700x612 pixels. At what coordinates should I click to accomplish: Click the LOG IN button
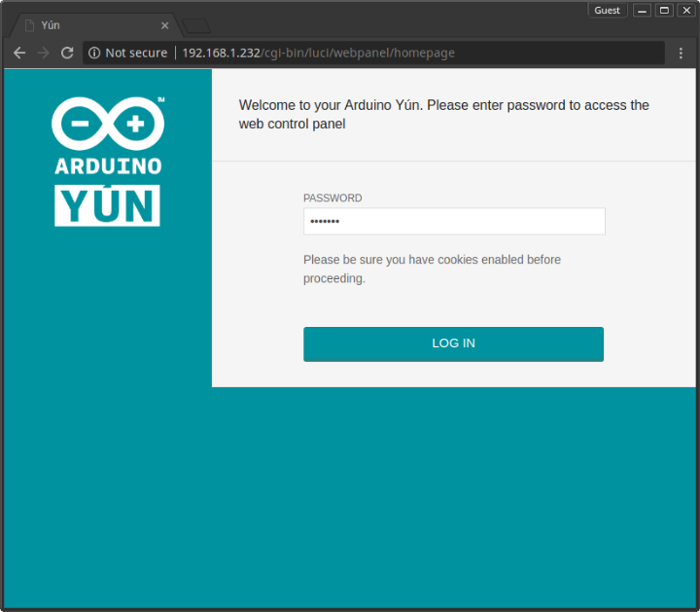pyautogui.click(x=453, y=344)
